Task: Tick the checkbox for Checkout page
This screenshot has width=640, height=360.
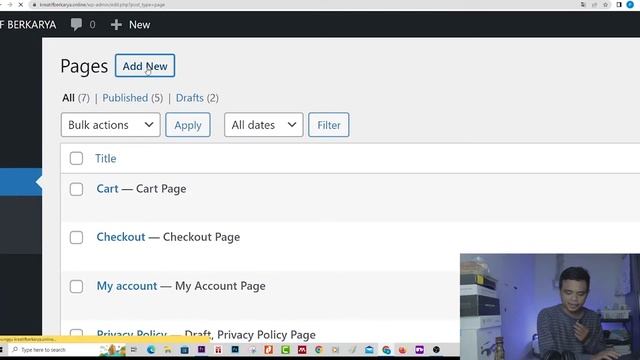Action: [76, 237]
